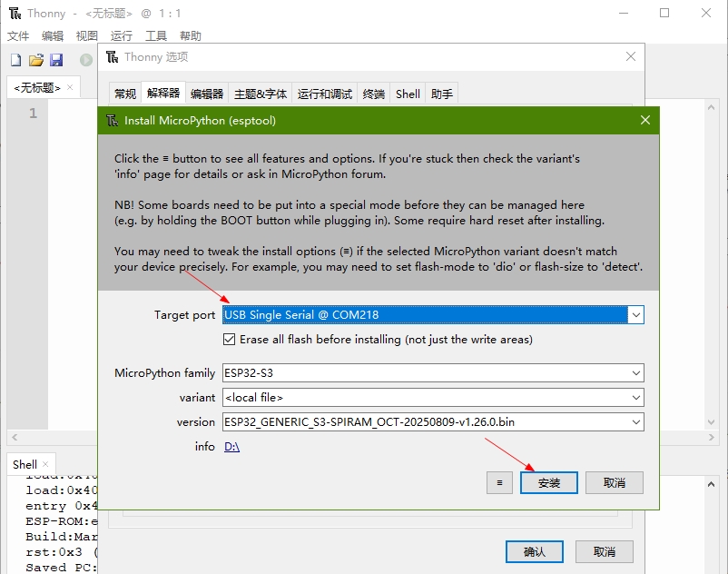Screen dimensions: 728x574
Task: Expand the MicroPython family dropdown
Action: (x=635, y=373)
